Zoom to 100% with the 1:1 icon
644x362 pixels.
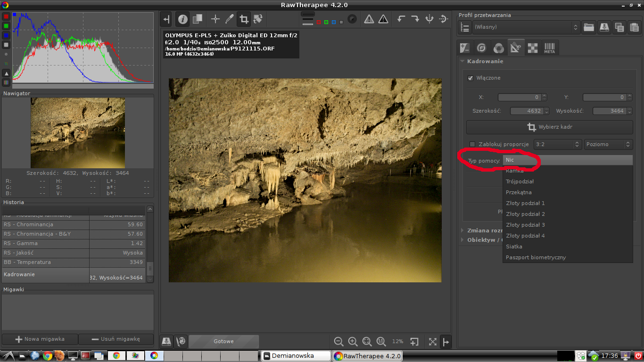tap(381, 342)
